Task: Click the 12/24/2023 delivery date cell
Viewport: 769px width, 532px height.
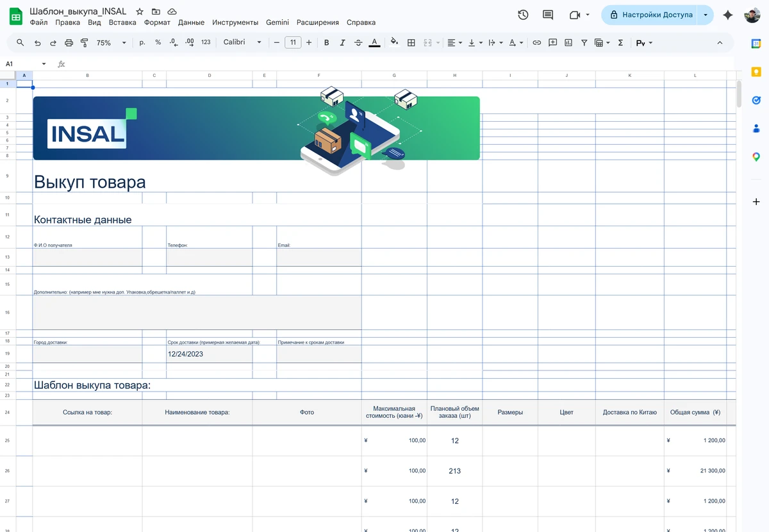Action: pos(209,354)
